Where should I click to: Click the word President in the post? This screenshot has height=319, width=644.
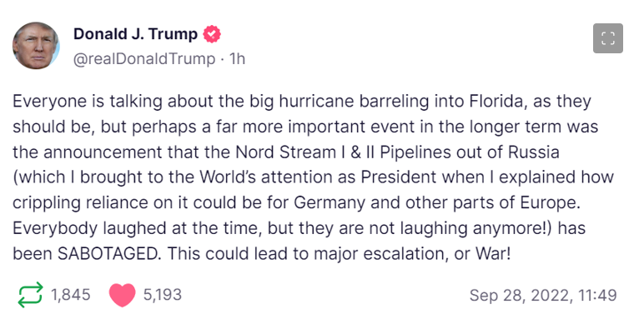399,178
